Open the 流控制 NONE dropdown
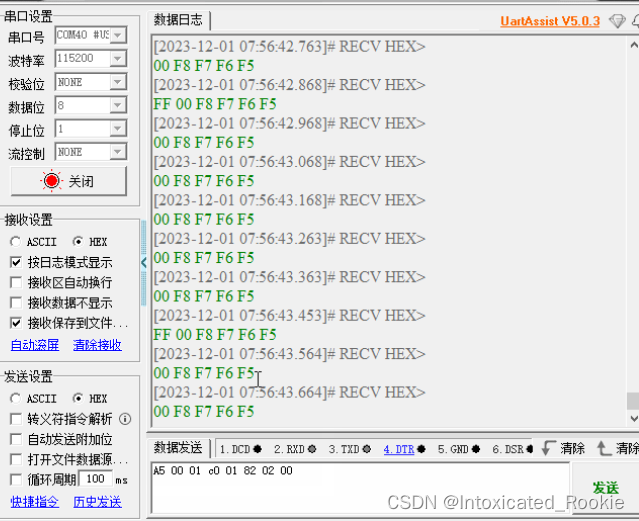Screen dimensions: 639x521 pos(118,152)
